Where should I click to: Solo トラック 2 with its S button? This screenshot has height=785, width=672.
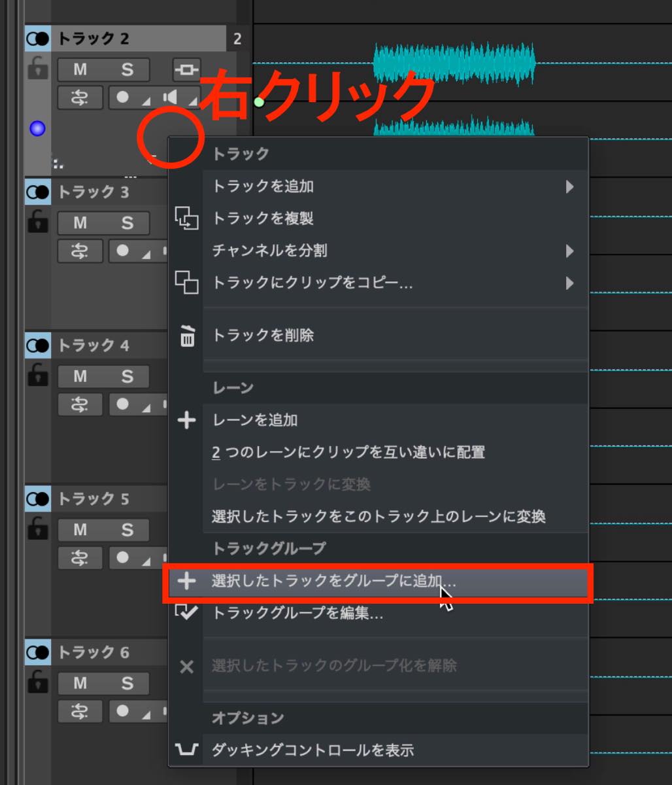click(x=127, y=69)
